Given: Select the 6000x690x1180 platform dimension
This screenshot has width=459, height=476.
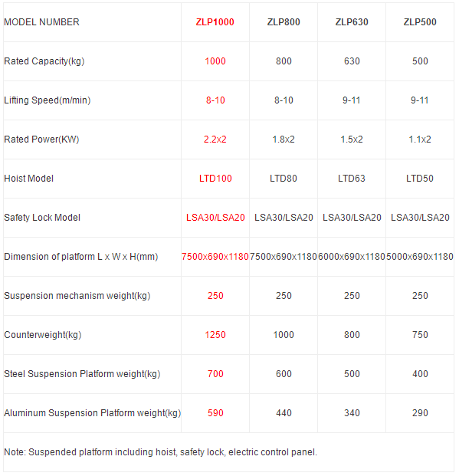Looking at the screenshot, I should click(352, 257).
